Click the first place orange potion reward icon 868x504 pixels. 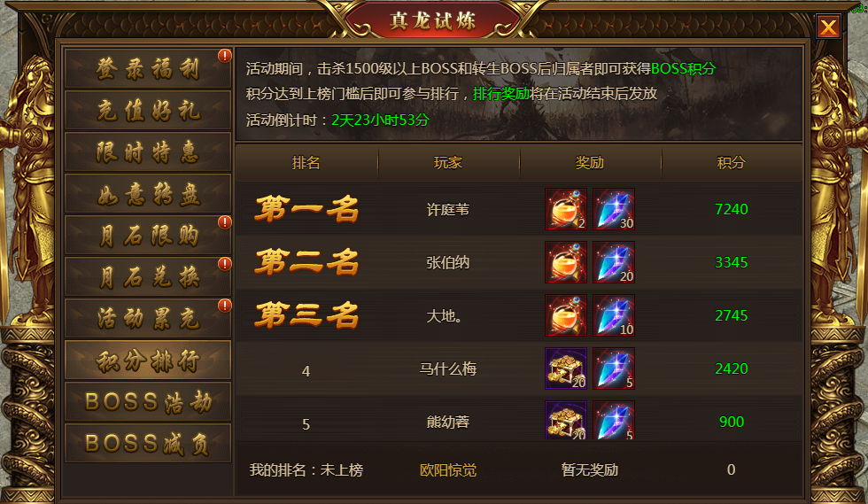click(x=566, y=209)
